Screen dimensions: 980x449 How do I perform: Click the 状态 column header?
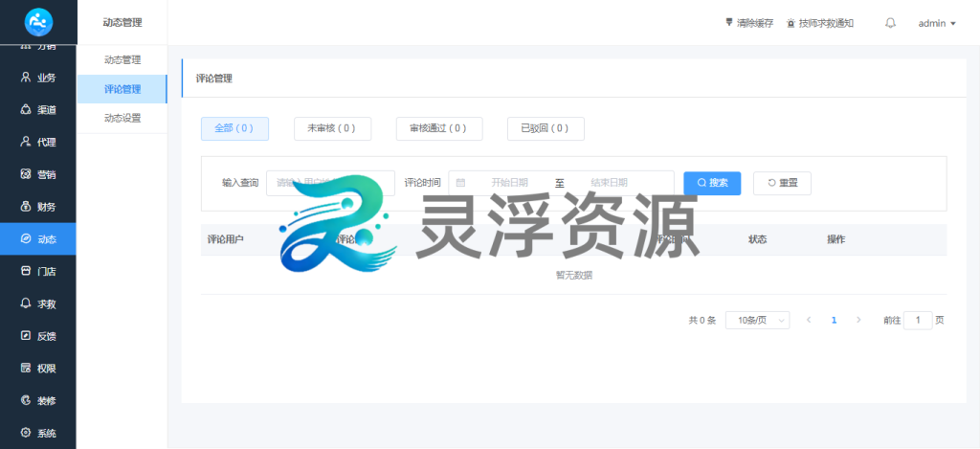coord(758,239)
